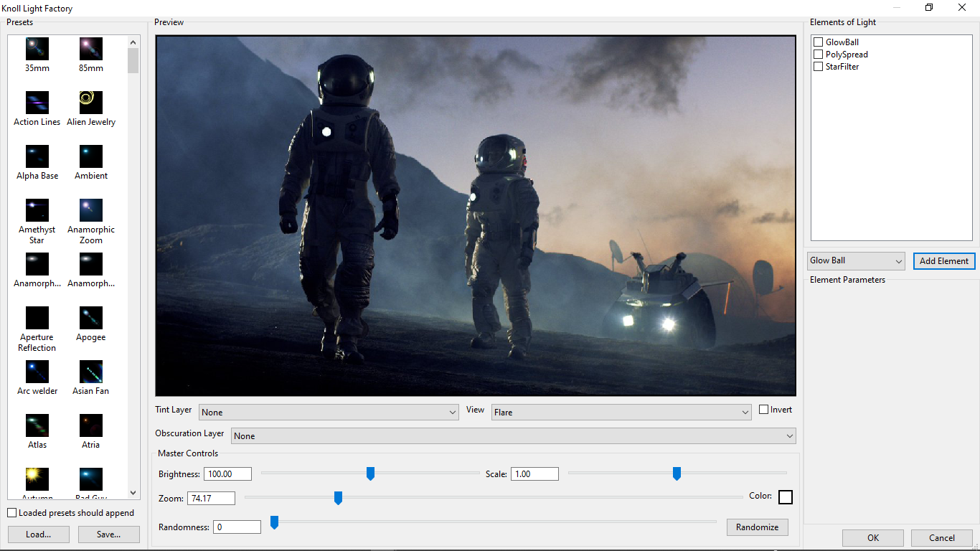The width and height of the screenshot is (980, 551).
Task: Click the flare preview image
Action: coord(476,216)
